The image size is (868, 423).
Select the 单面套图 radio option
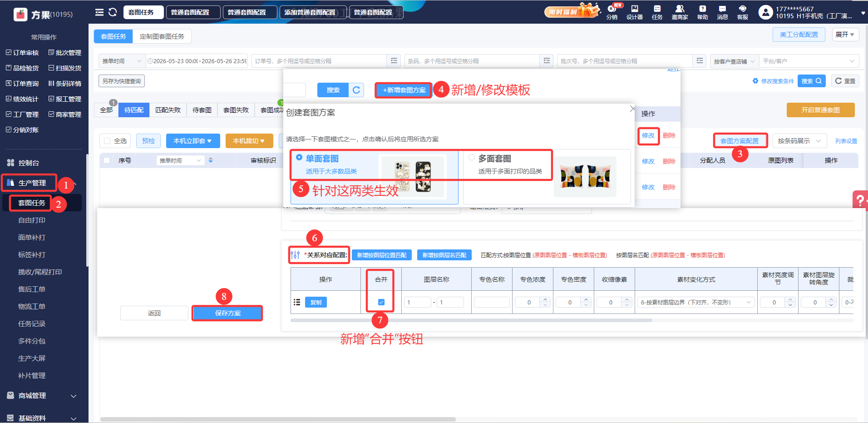click(299, 157)
